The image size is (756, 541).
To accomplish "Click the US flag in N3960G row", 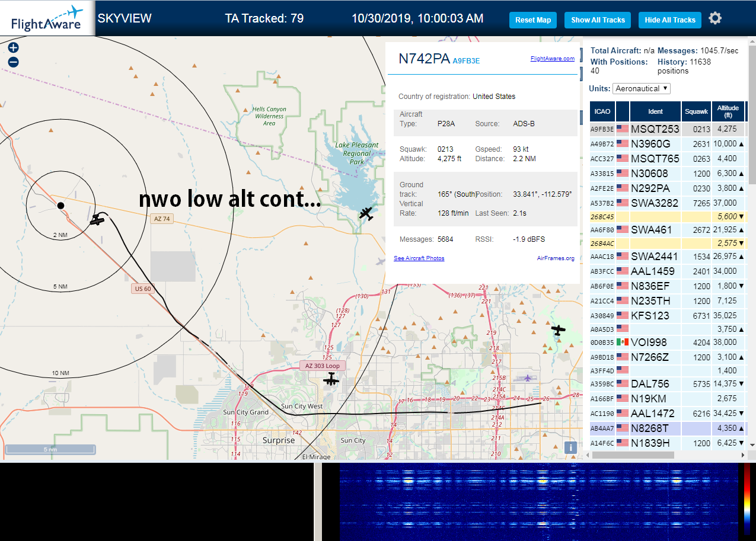I will coord(623,144).
